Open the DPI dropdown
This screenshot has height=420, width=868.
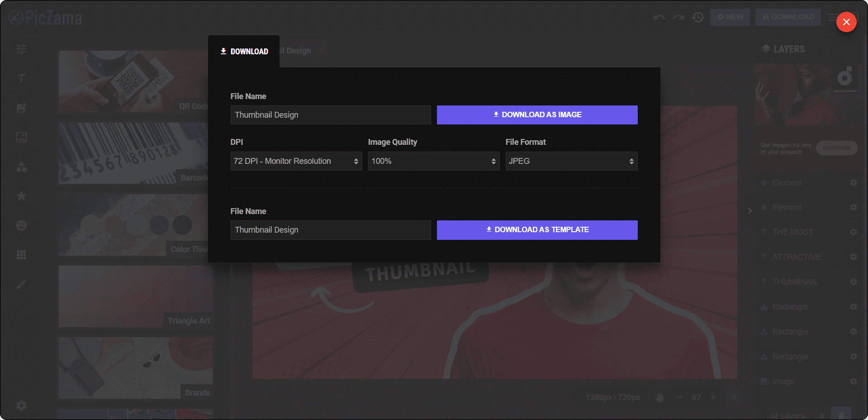pos(296,161)
